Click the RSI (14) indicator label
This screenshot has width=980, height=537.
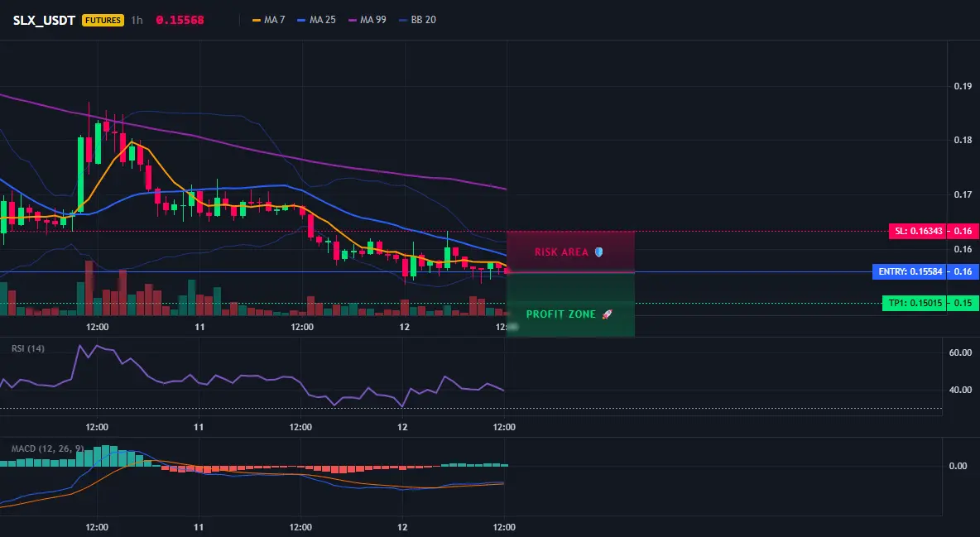pos(27,348)
